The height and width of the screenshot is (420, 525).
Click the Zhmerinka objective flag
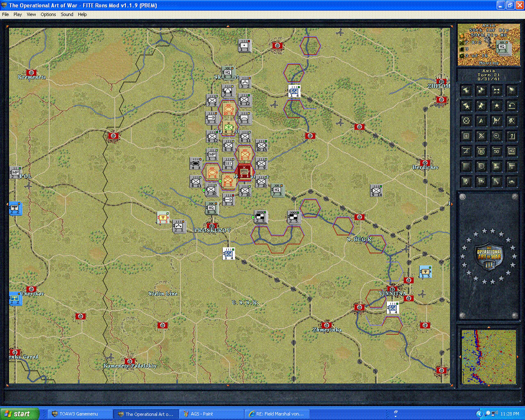tap(326, 325)
